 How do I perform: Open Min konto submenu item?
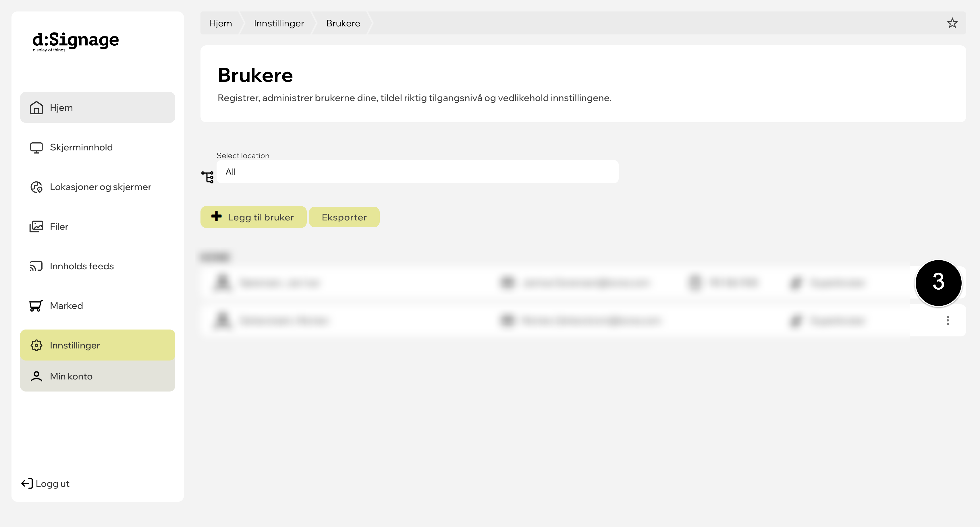pyautogui.click(x=98, y=376)
